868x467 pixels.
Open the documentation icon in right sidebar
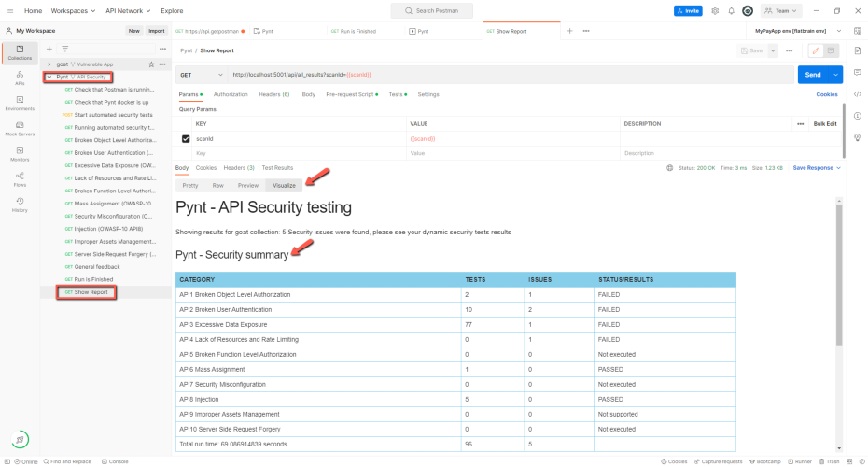[x=858, y=50]
